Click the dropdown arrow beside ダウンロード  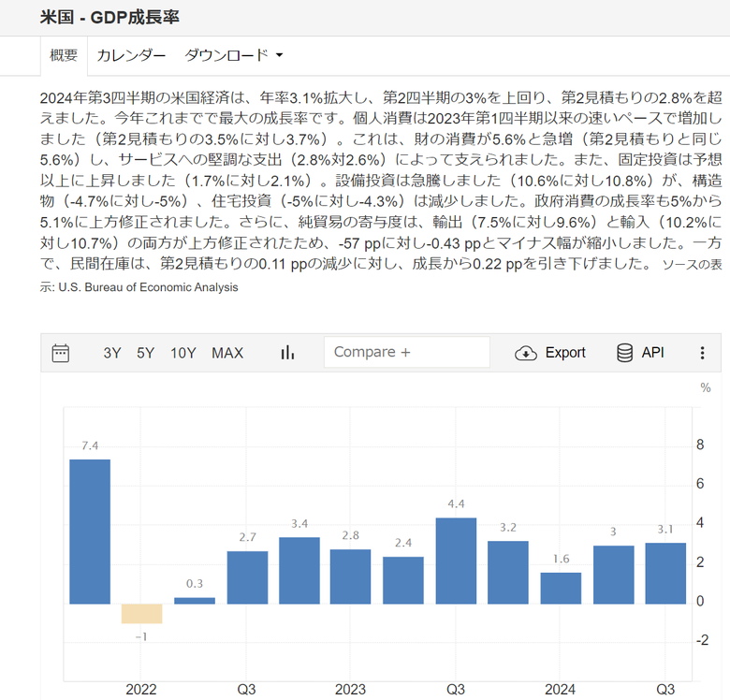click(x=279, y=55)
